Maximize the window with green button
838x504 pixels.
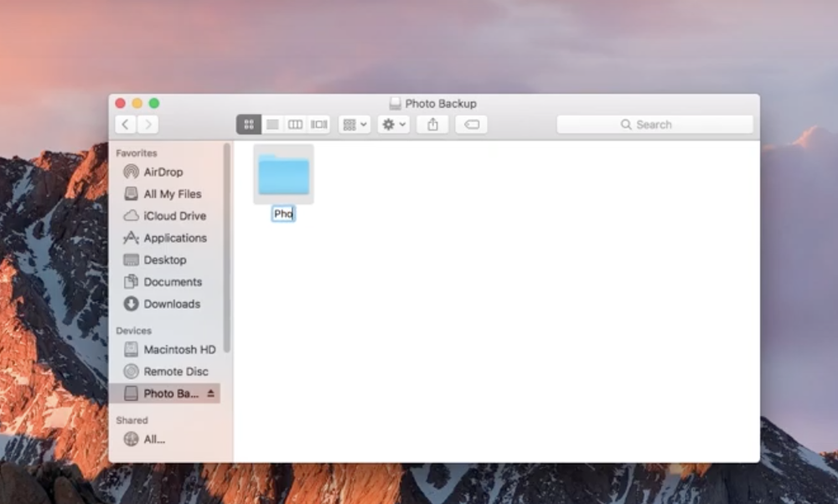pos(154,103)
